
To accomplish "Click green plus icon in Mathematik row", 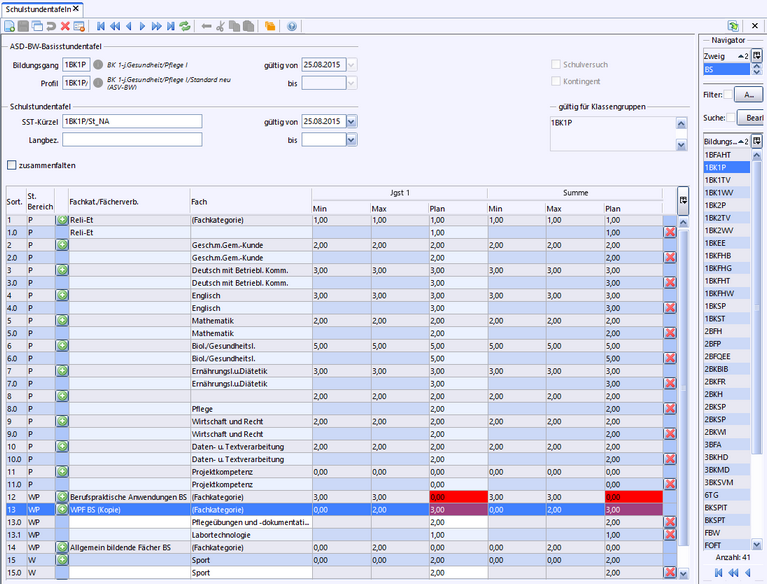I will [62, 320].
